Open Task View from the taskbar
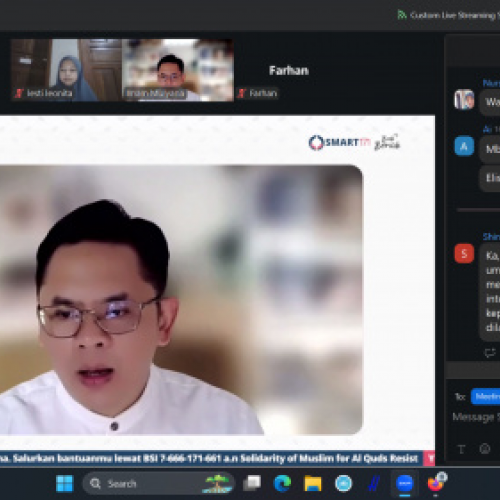 click(x=252, y=483)
